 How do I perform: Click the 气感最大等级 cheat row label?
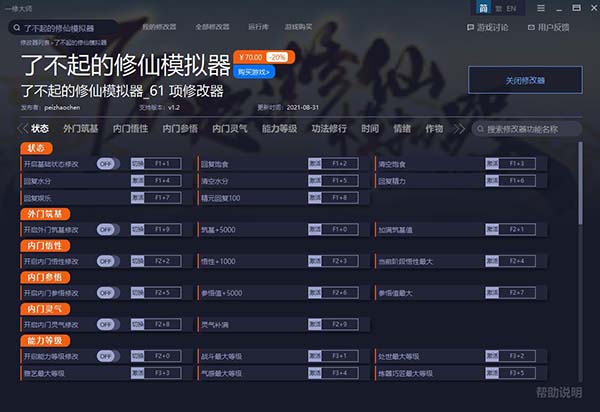tap(222, 373)
